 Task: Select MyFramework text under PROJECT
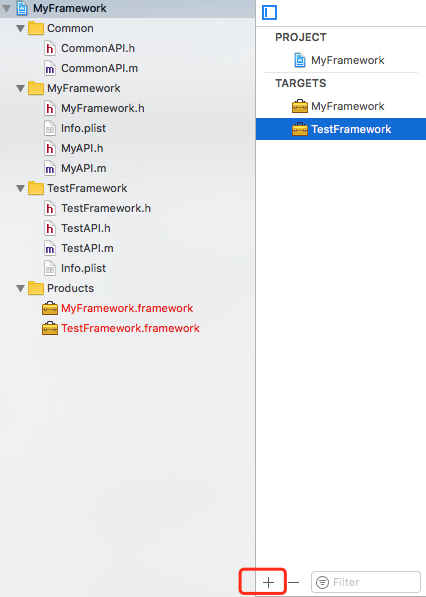(348, 60)
